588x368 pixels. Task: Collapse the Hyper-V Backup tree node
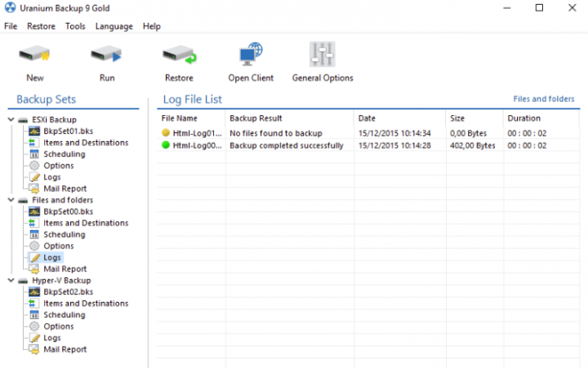point(11,281)
